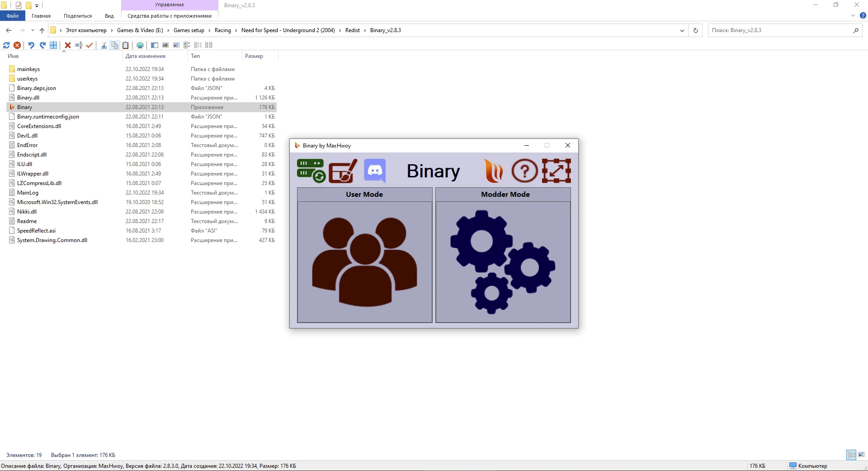Expand the chevron after Racing in breadcrumb

tap(236, 31)
